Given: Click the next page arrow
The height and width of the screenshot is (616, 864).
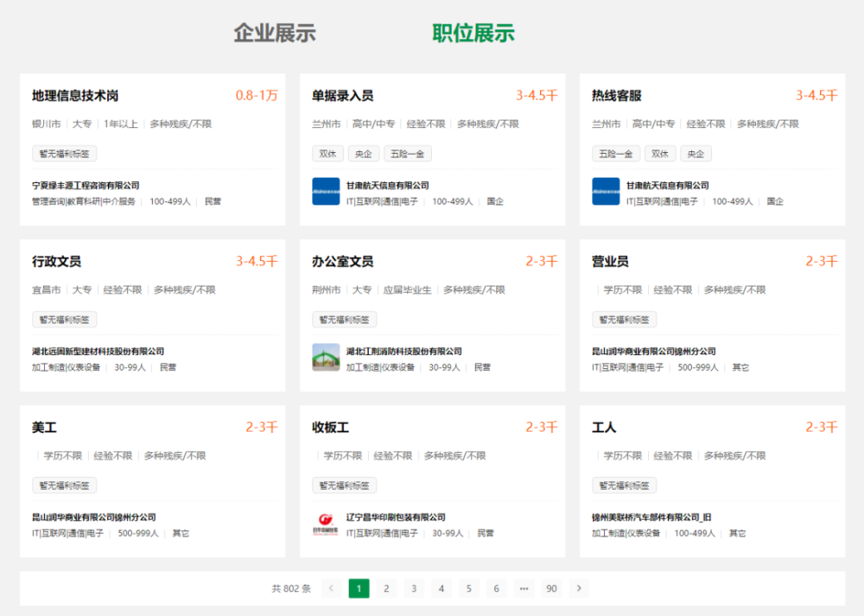Looking at the screenshot, I should (x=578, y=587).
